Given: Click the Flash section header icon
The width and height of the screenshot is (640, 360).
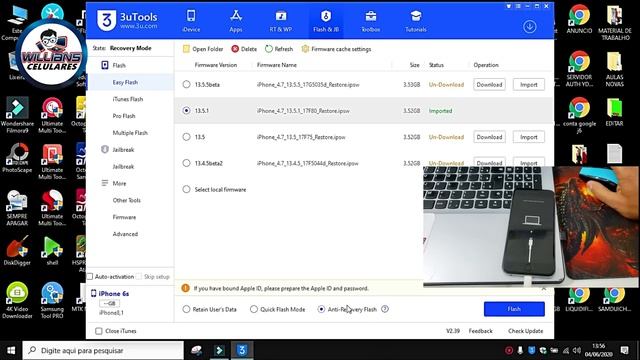Looking at the screenshot, I should [105, 65].
